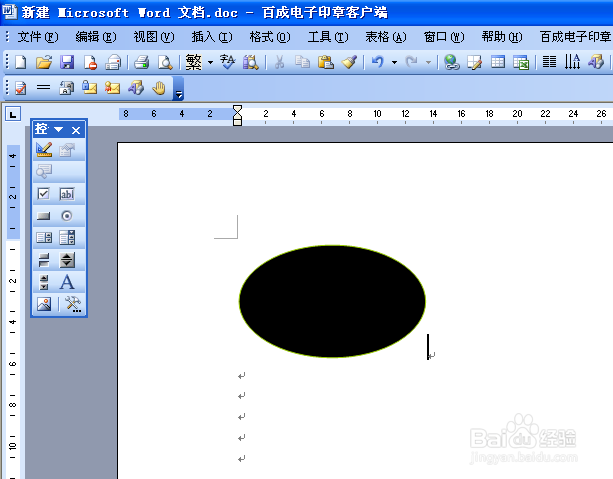Save the document with the floppy icon
Viewport: 613px width, 479px height.
pyautogui.click(x=67, y=62)
